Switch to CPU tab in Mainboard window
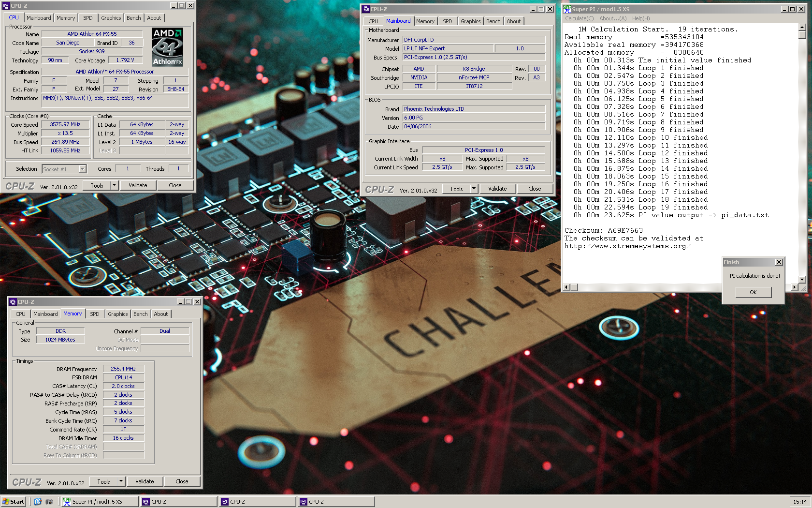This screenshot has height=508, width=812. 374,21
